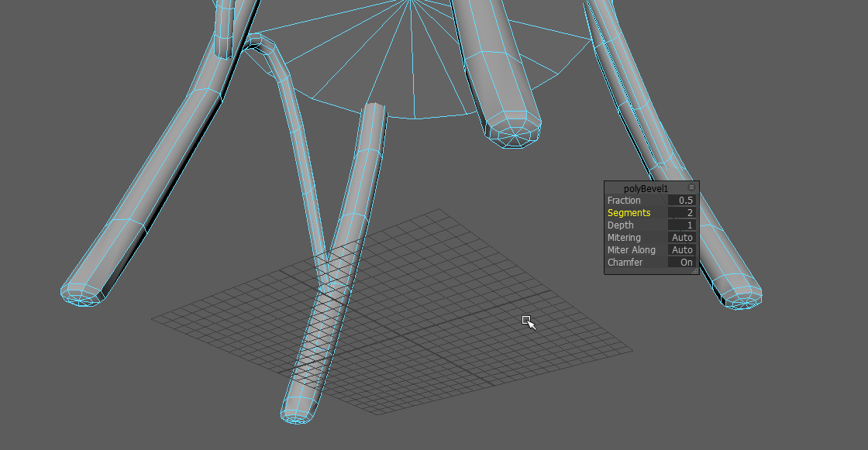Toggle the Chamfer On value
The image size is (868, 450).
click(x=682, y=263)
